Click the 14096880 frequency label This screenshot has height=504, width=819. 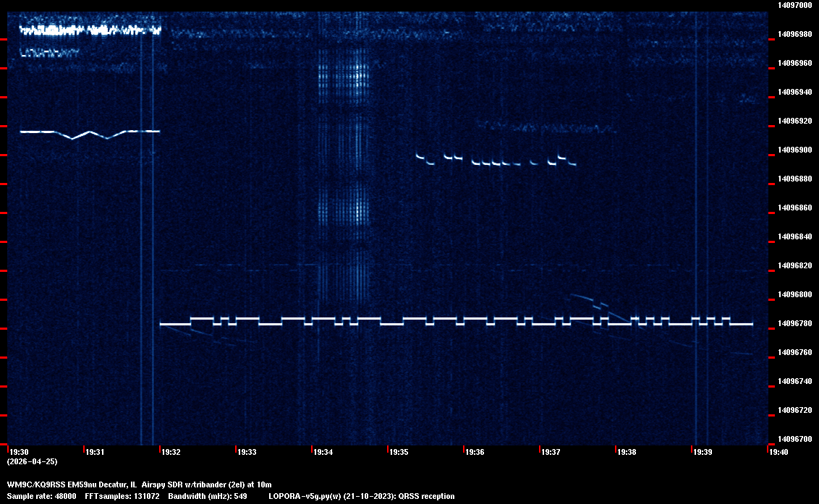click(795, 179)
